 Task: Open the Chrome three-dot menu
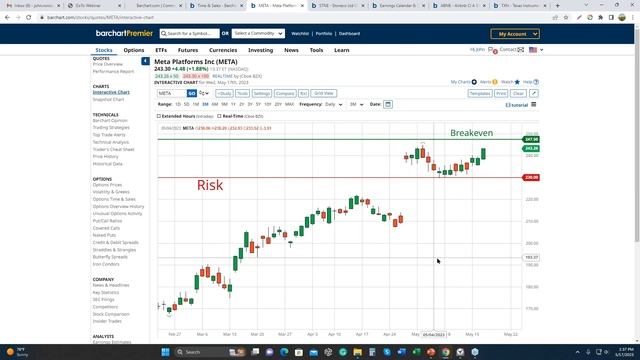(633, 18)
